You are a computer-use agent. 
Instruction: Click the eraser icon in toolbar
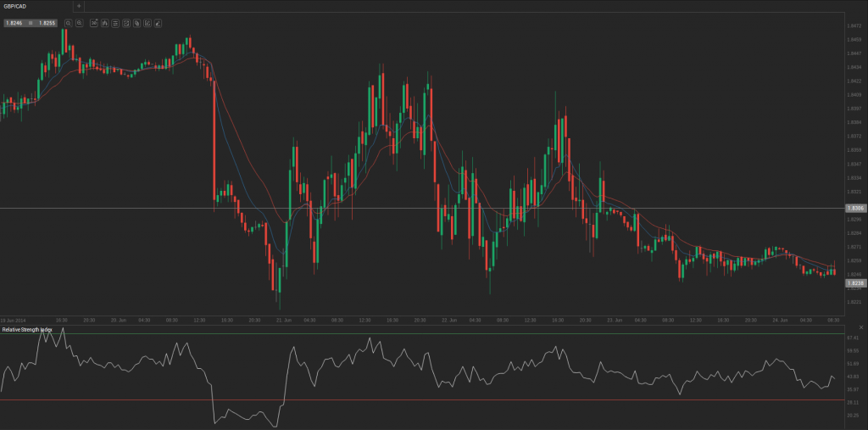pyautogui.click(x=158, y=23)
